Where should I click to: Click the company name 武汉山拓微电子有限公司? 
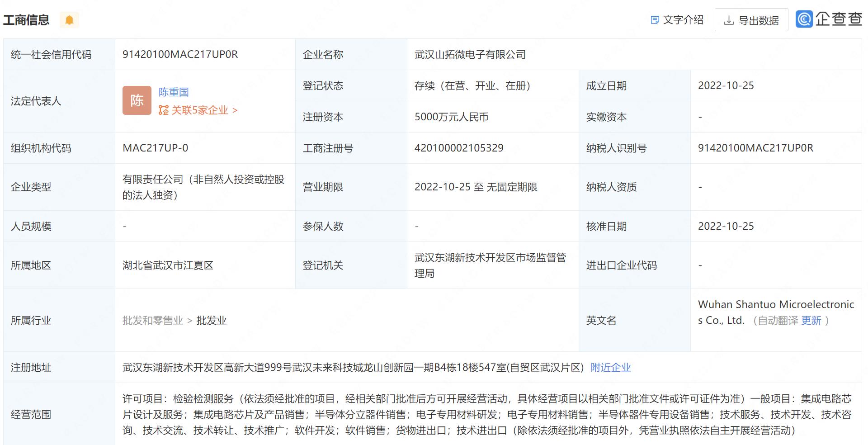click(x=470, y=55)
